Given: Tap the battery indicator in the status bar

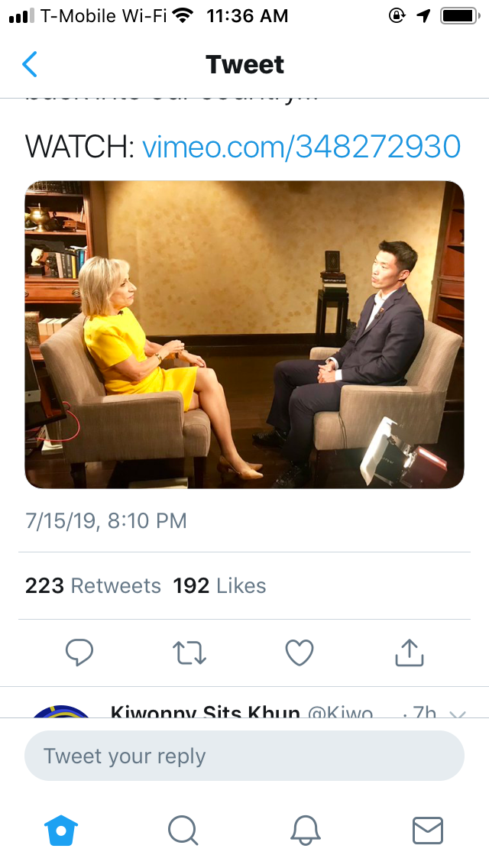Looking at the screenshot, I should (458, 15).
